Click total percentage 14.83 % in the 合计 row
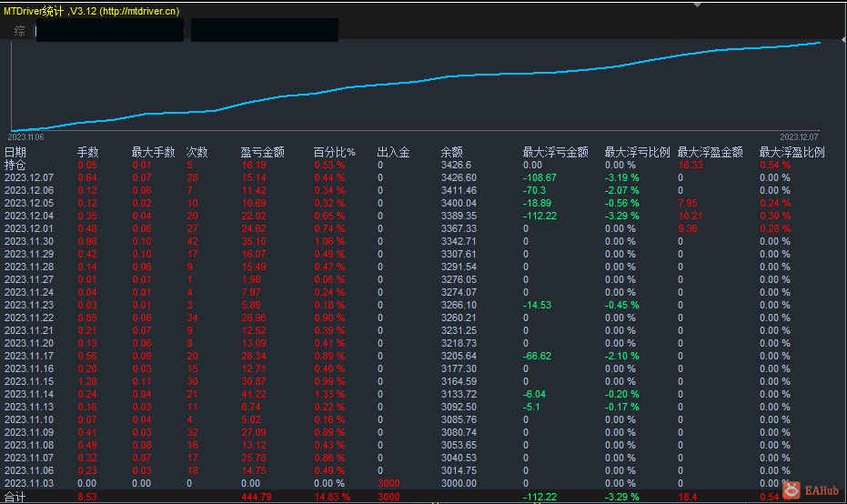The width and height of the screenshot is (847, 504). pyautogui.click(x=332, y=497)
